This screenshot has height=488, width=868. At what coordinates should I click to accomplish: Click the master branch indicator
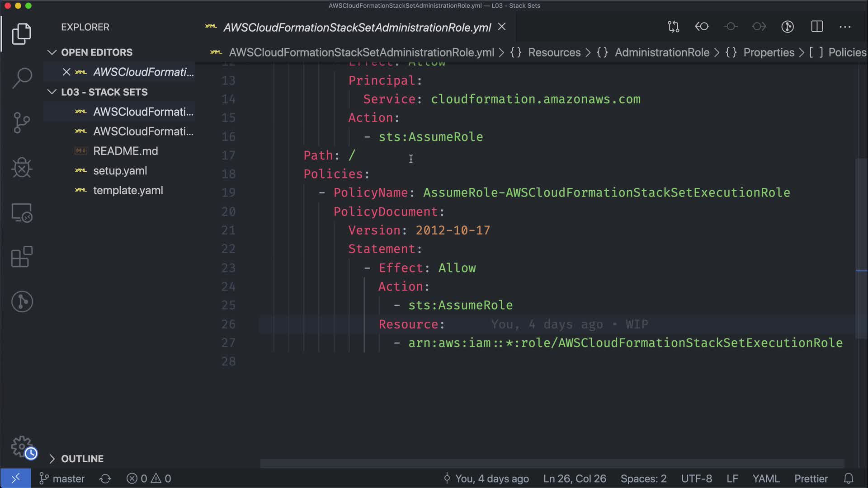click(62, 479)
